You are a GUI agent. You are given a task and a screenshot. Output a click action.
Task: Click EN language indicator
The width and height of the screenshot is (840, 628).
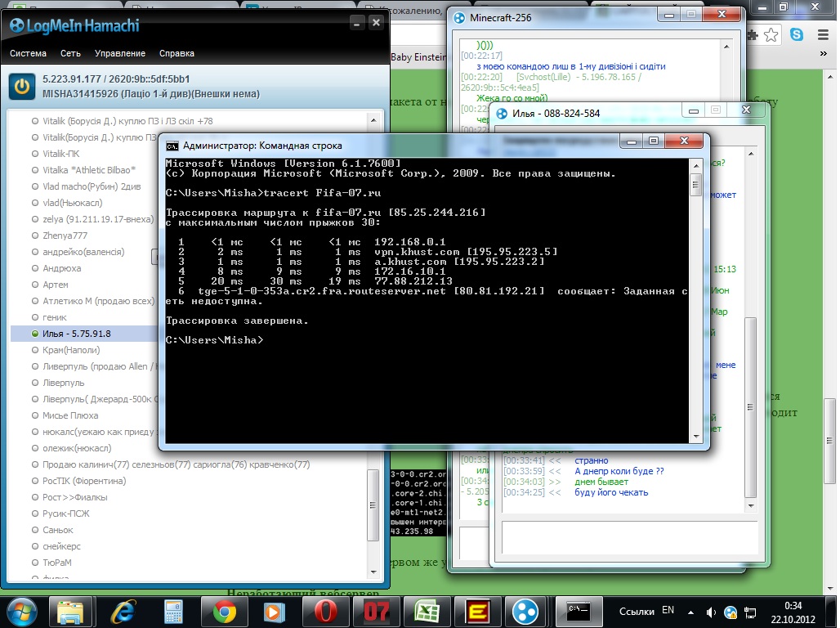[668, 610]
